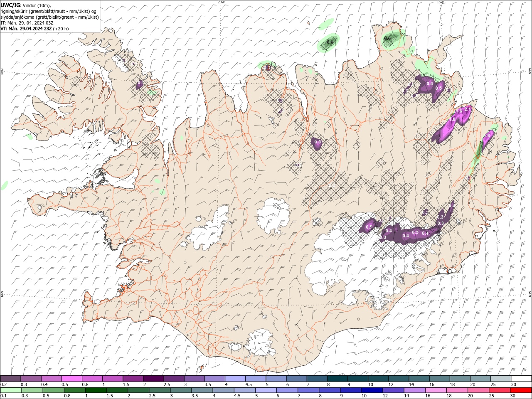Click the upper scale swatch between 0.2 and 0.3

point(10,379)
